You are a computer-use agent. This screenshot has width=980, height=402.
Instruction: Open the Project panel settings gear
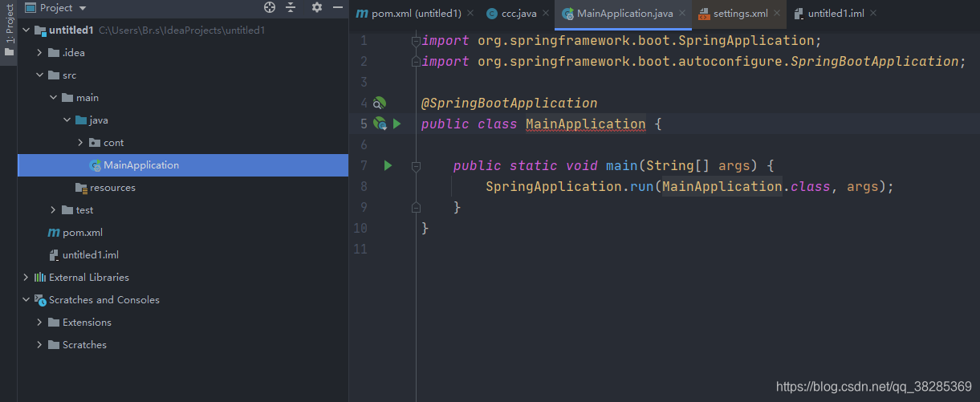coord(316,7)
